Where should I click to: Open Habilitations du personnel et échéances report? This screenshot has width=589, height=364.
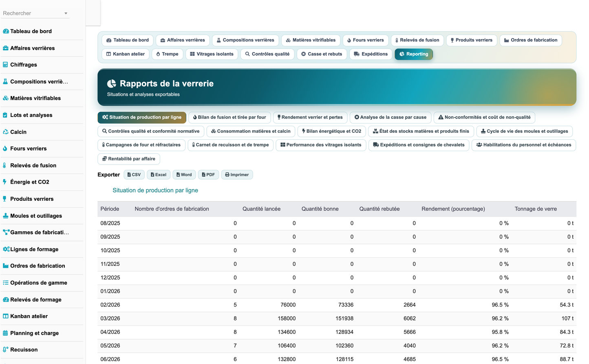point(524,145)
